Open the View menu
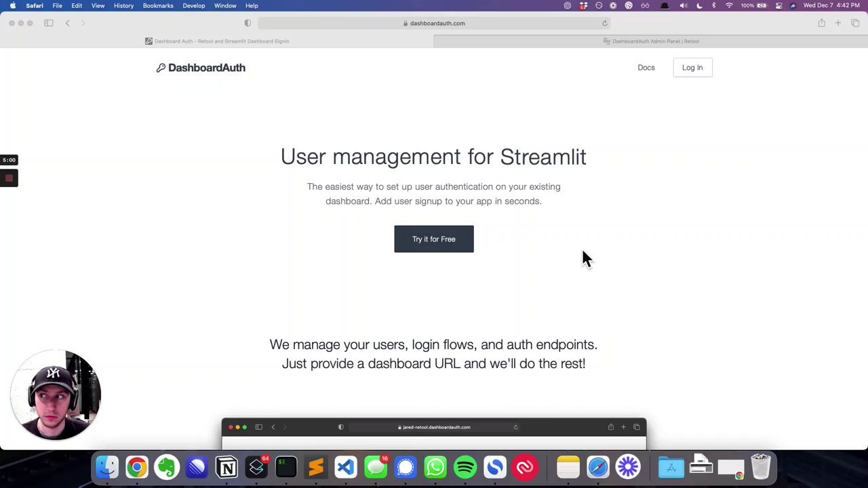This screenshot has height=488, width=868. click(x=98, y=5)
